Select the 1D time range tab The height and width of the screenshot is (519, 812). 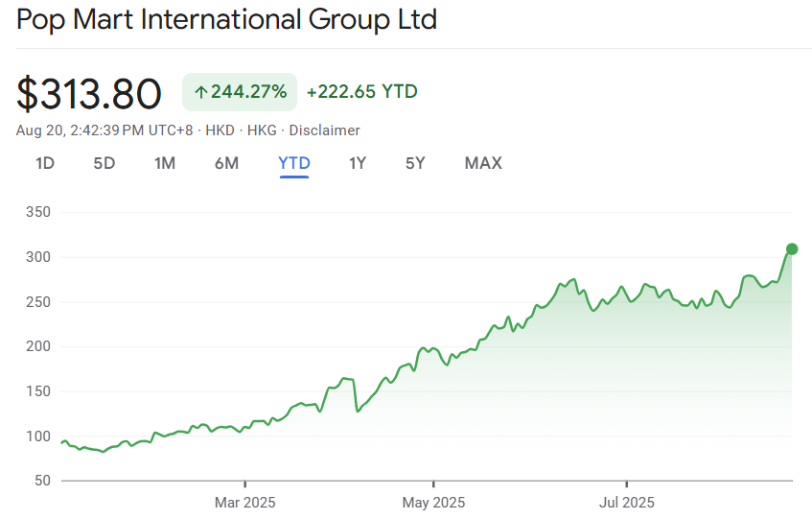tap(45, 163)
